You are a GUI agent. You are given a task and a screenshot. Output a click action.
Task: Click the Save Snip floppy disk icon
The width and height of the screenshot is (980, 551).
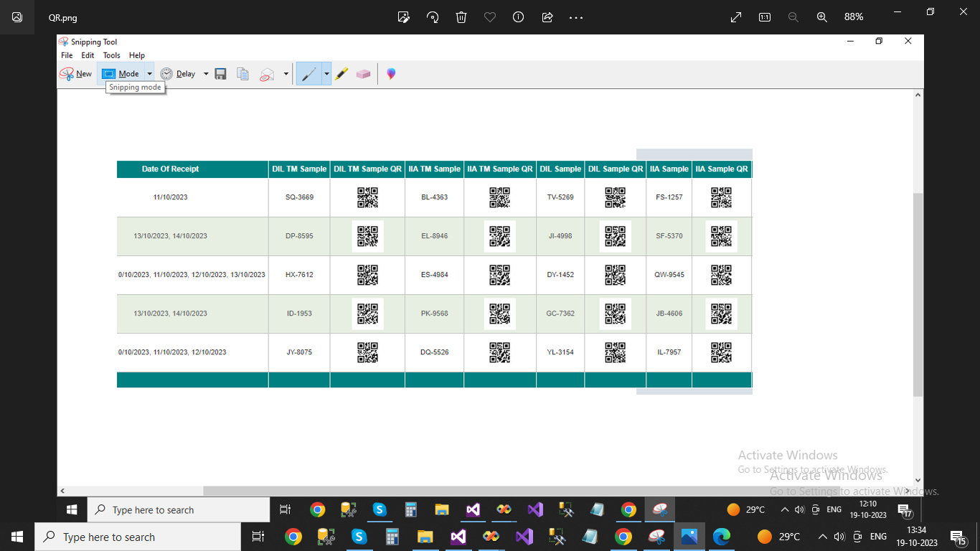tap(221, 74)
